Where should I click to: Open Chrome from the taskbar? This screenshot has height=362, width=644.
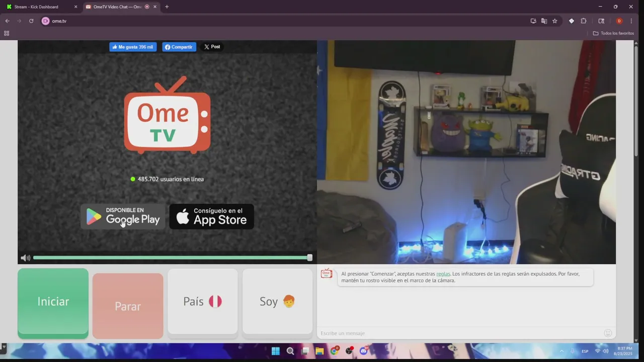[x=334, y=351]
